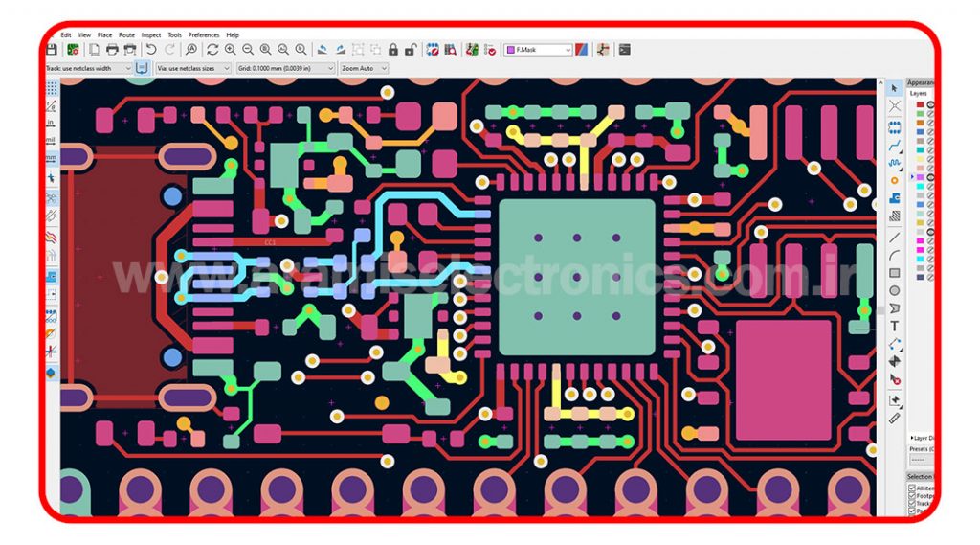Select the Draw Arc tool
This screenshot has height=545, width=980.
pos(895,256)
